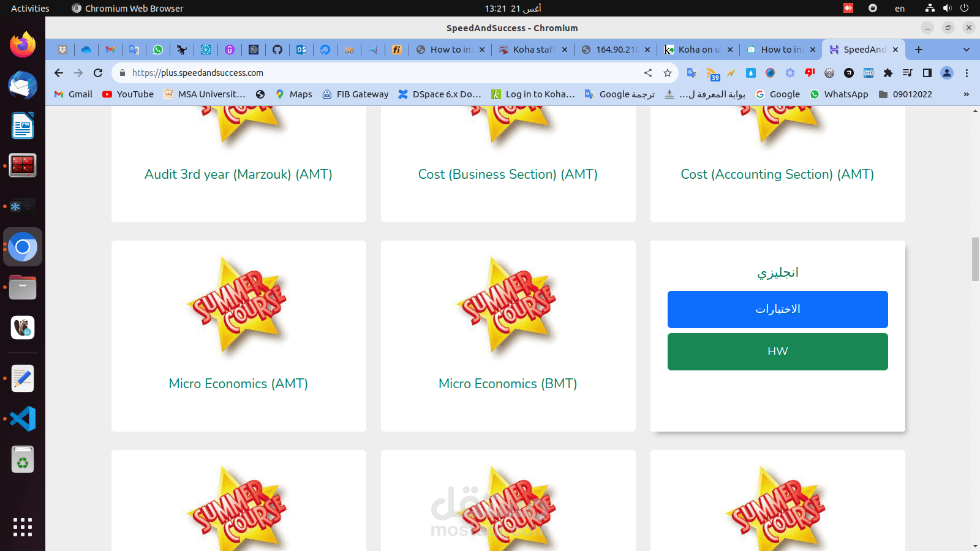The image size is (980, 551).
Task: Open Chromium three-dot menu
Action: click(967, 73)
